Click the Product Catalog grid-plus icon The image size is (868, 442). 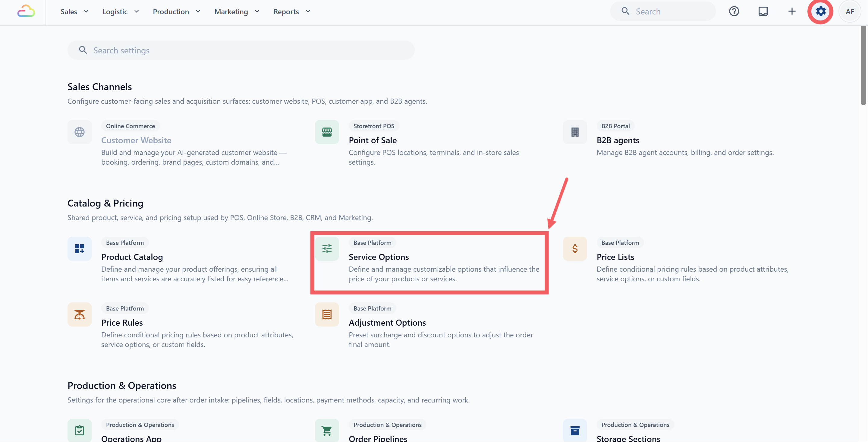click(80, 248)
